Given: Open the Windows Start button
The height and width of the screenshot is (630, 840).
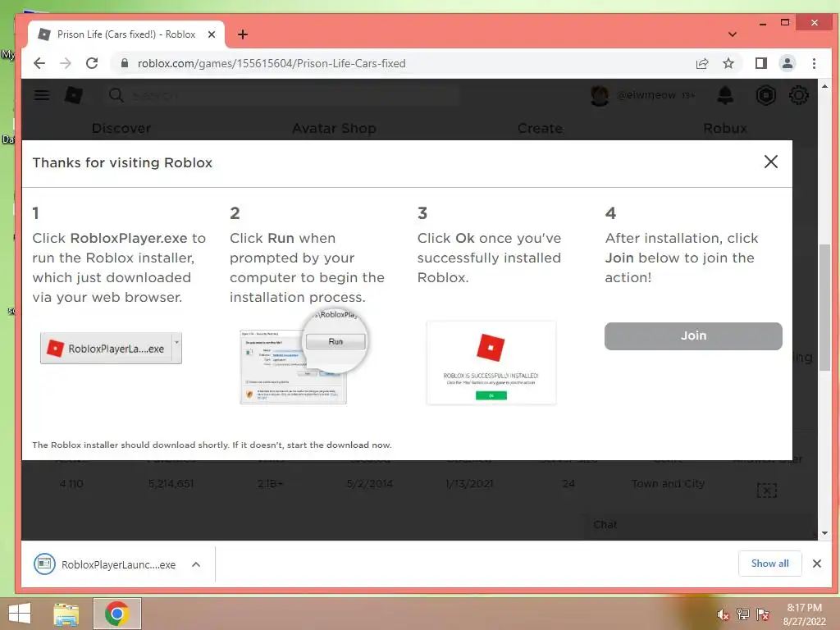Looking at the screenshot, I should [20, 614].
